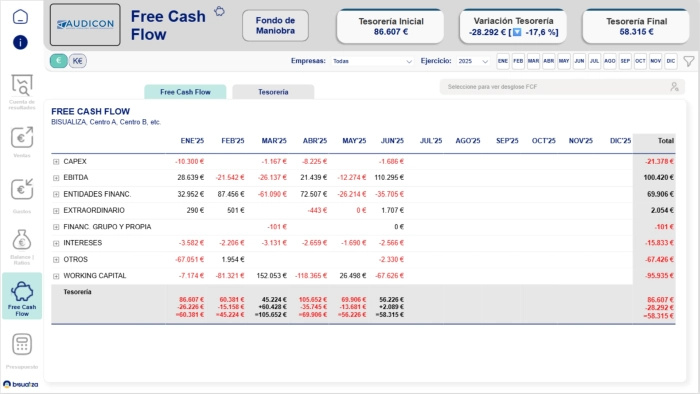Click the Fondo de Maniobra button
The image size is (700, 394).
[x=275, y=25]
